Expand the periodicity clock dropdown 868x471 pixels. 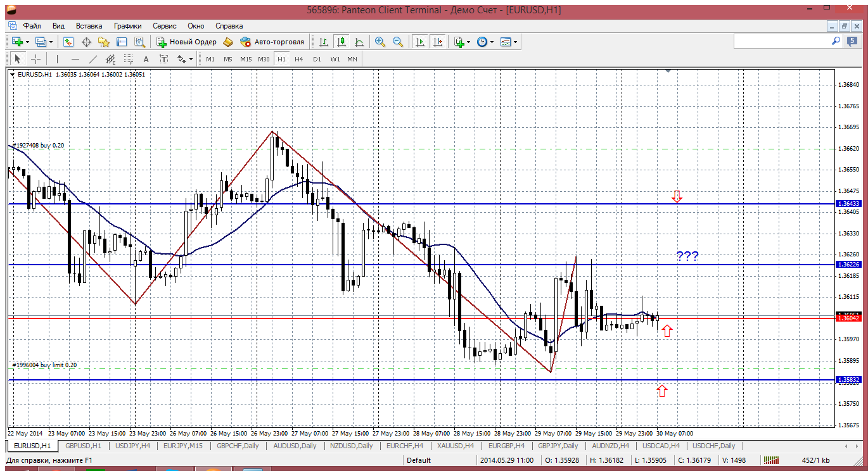coord(492,42)
